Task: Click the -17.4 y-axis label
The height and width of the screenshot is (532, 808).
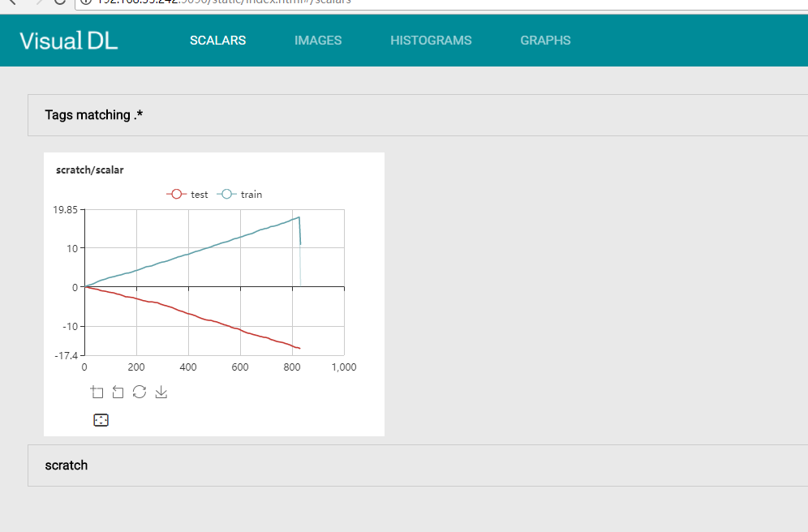Action: 66,355
